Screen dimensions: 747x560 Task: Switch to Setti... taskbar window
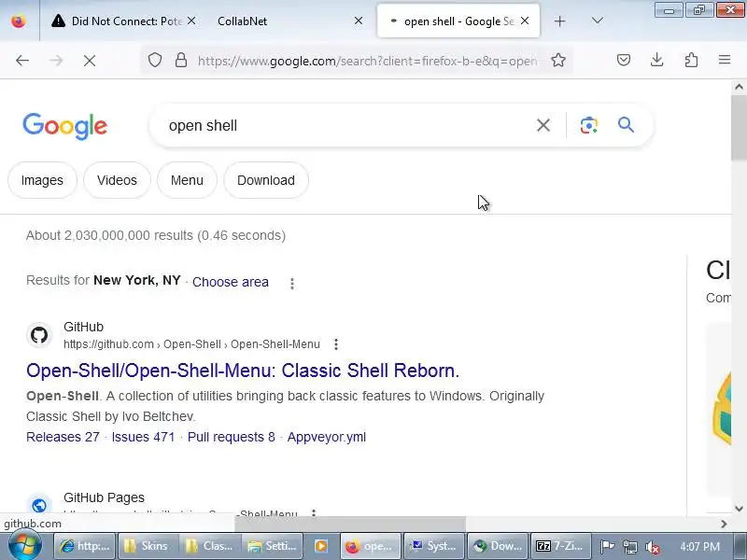pos(274,546)
